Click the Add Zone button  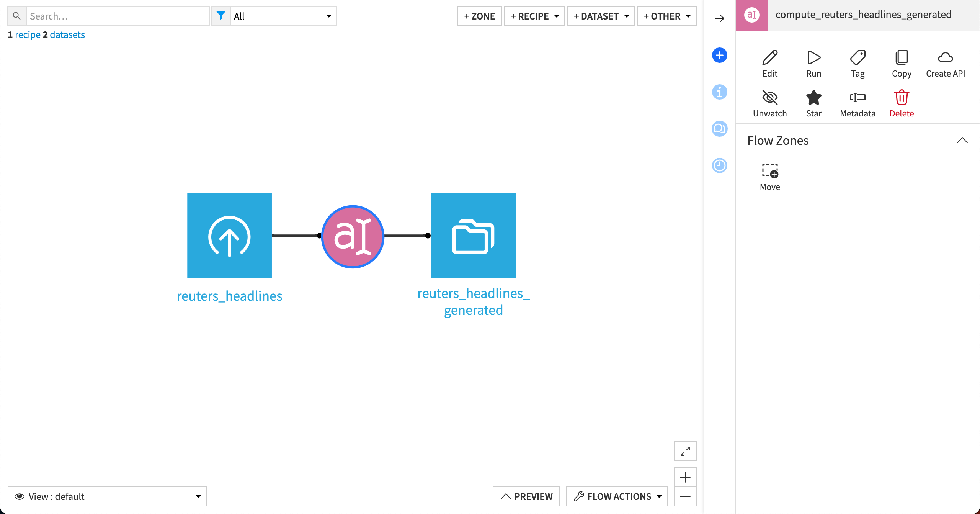pyautogui.click(x=479, y=16)
